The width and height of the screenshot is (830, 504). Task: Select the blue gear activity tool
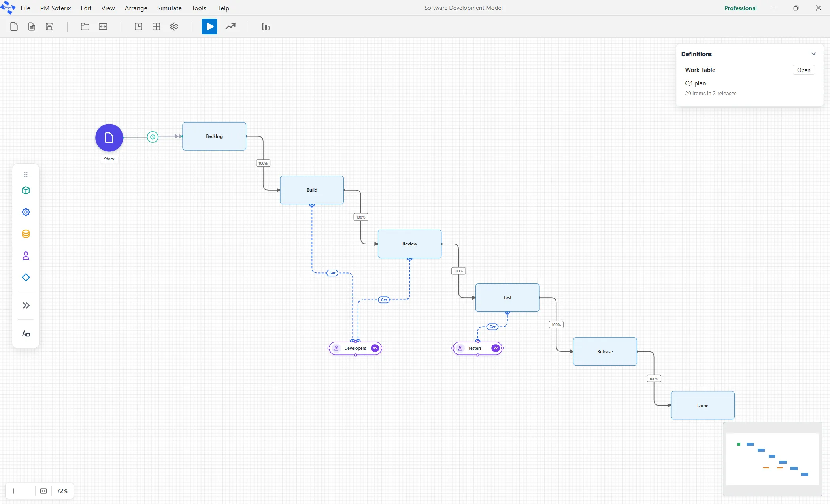[x=26, y=212]
